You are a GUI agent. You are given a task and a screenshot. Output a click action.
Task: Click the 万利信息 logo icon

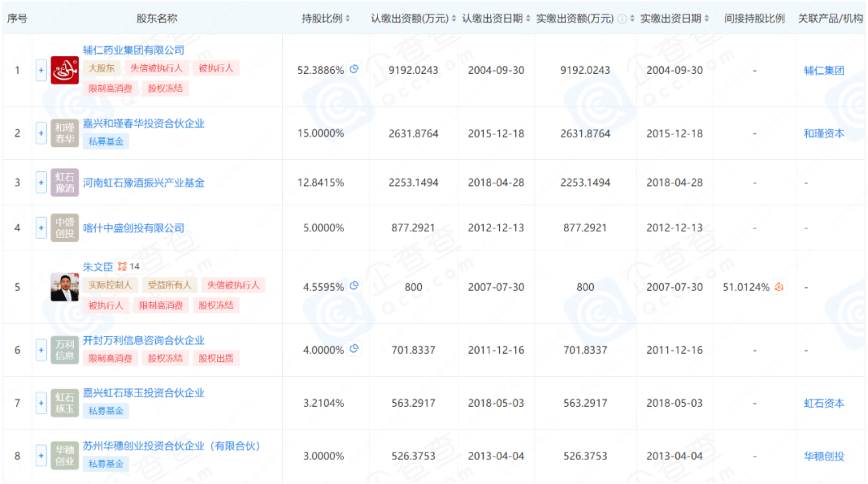(64, 349)
